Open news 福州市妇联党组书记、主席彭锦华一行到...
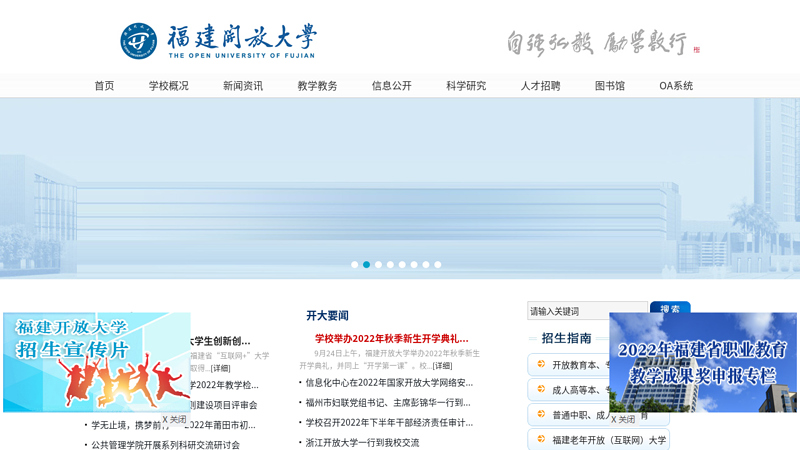This screenshot has height=450, width=800. pos(388,403)
